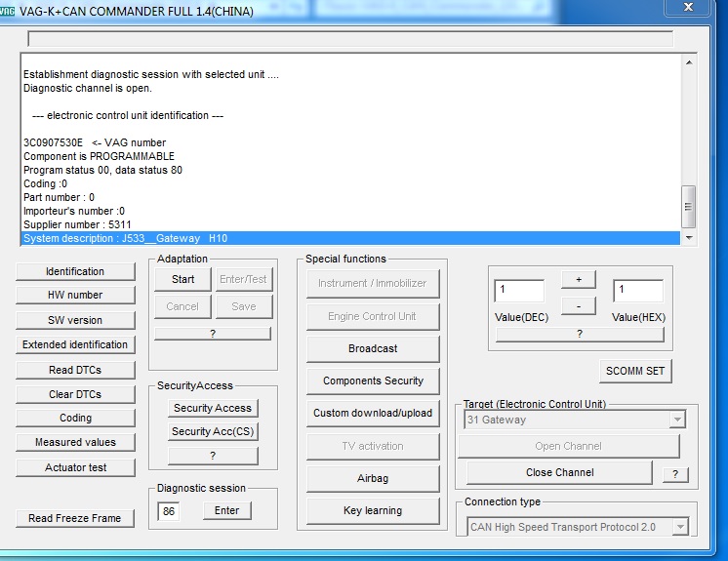Click Read DTCs button
Screen dimensions: 728x561
pos(75,370)
